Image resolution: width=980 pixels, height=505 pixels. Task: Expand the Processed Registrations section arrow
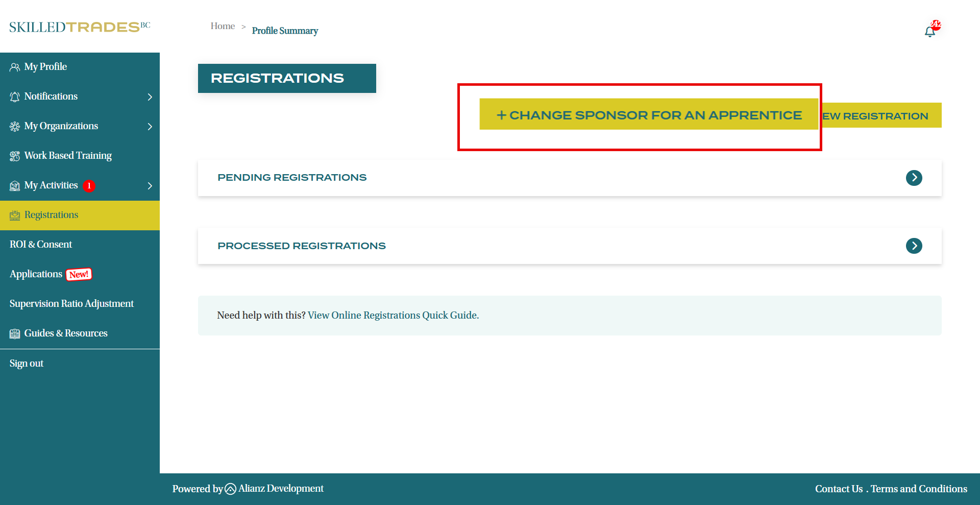click(914, 246)
